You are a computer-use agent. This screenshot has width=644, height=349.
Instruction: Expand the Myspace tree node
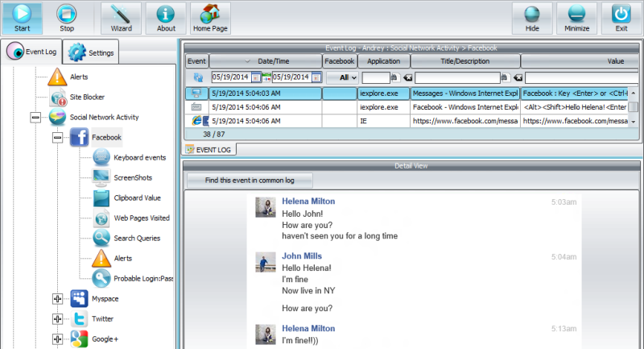click(57, 299)
